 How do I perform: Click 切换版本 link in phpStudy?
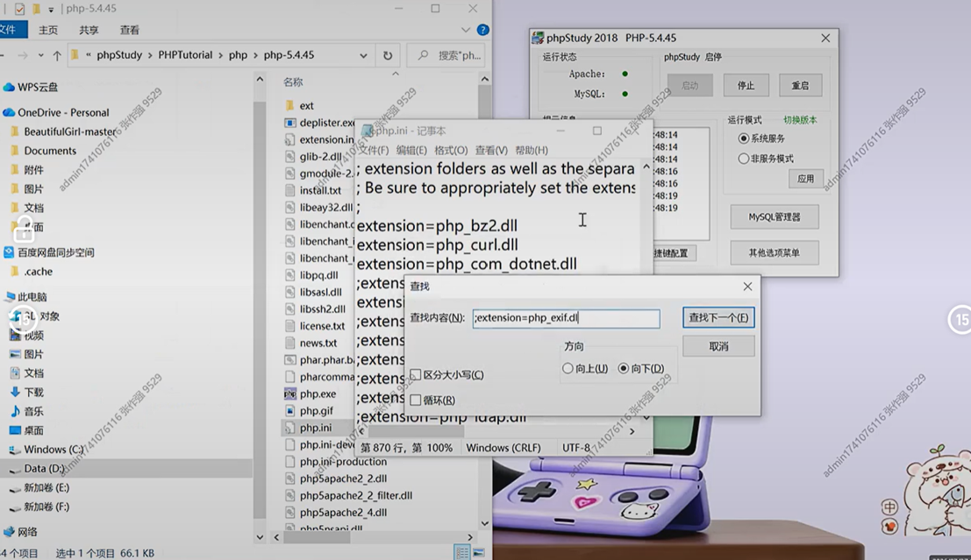(800, 120)
